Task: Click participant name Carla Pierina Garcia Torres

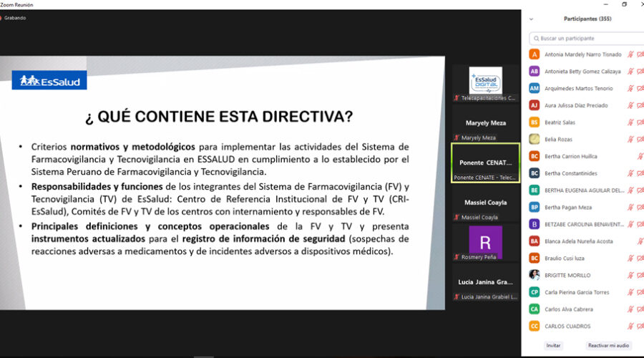Action: point(577,292)
